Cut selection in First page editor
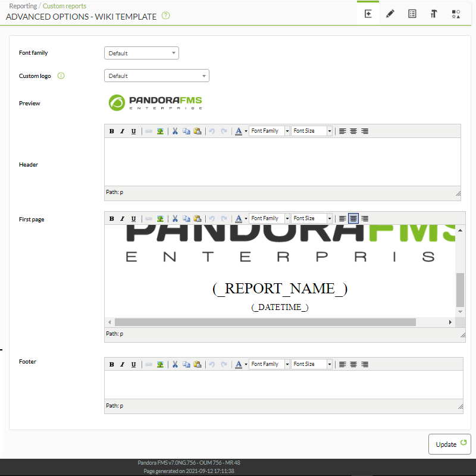This screenshot has width=476, height=476. pos(175,218)
